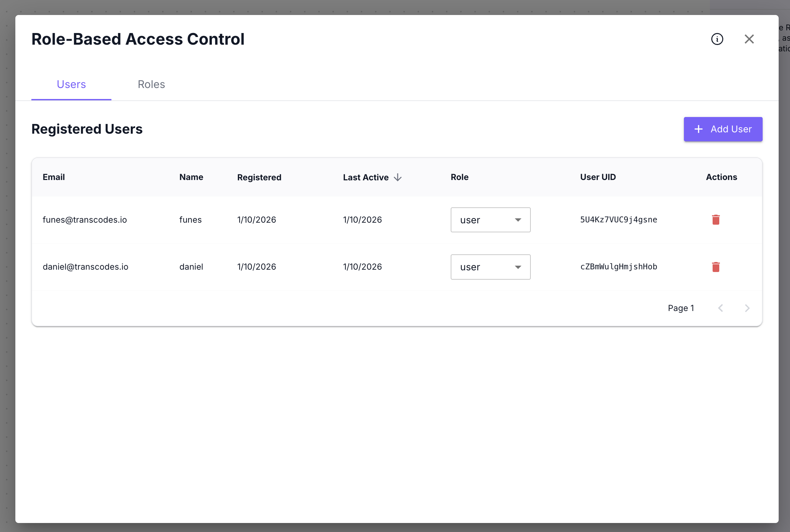Select the Email column header
Viewport: 790px width, 532px height.
pyautogui.click(x=54, y=177)
